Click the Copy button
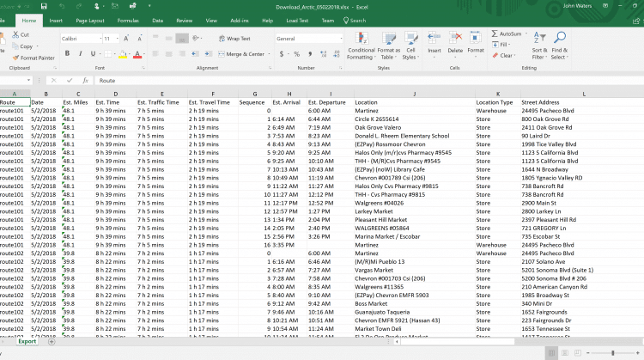Screen dimensions: 644x360 (x=22, y=46)
